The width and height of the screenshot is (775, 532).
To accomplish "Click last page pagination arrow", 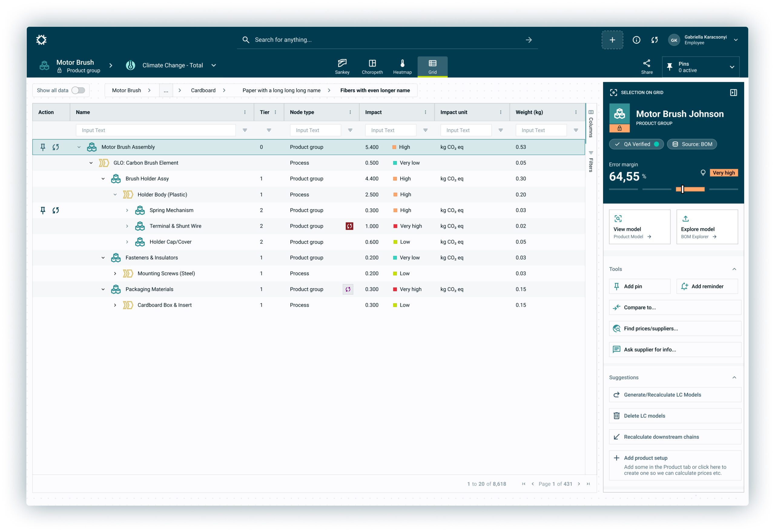I will (588, 484).
